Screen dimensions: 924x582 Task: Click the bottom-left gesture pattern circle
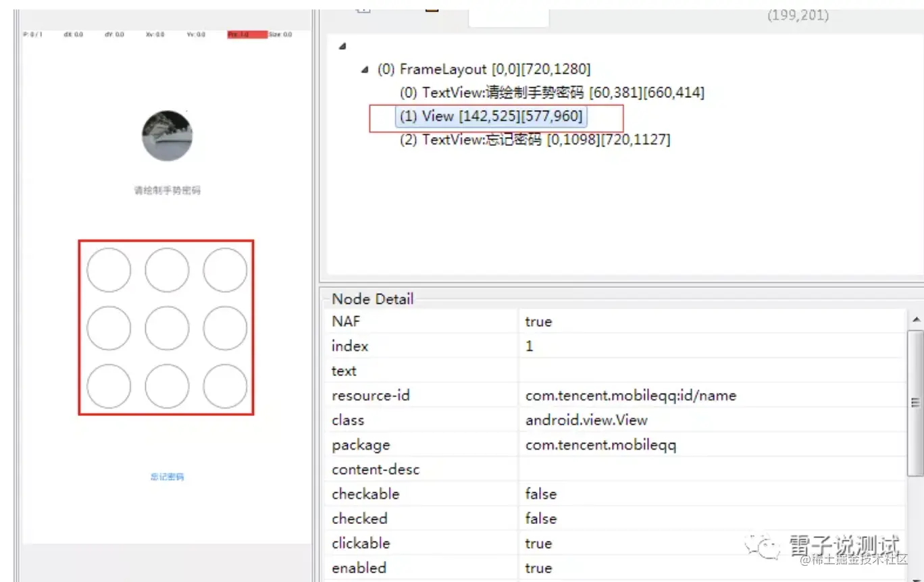click(109, 386)
